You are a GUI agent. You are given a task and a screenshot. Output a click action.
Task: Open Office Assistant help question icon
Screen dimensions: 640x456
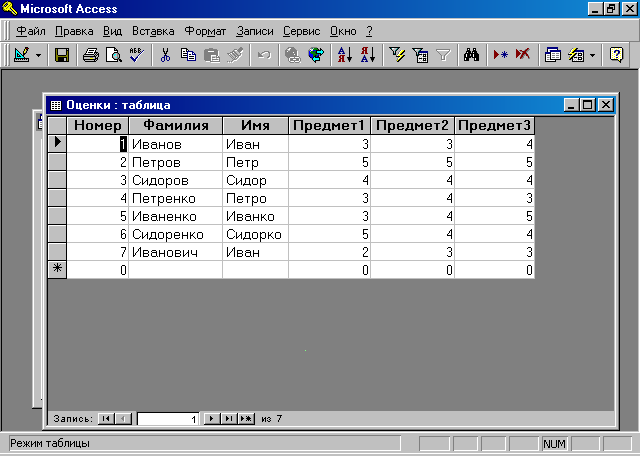(x=616, y=55)
